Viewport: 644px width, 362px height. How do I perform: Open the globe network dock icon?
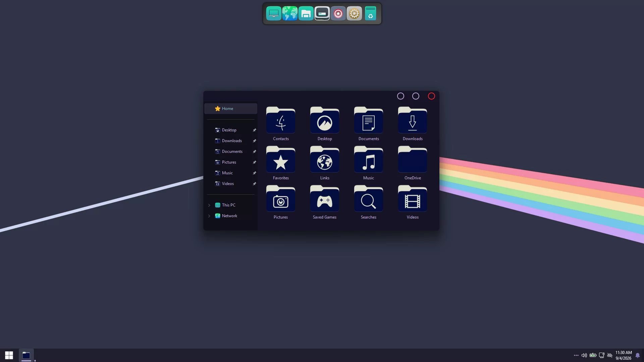tap(290, 14)
